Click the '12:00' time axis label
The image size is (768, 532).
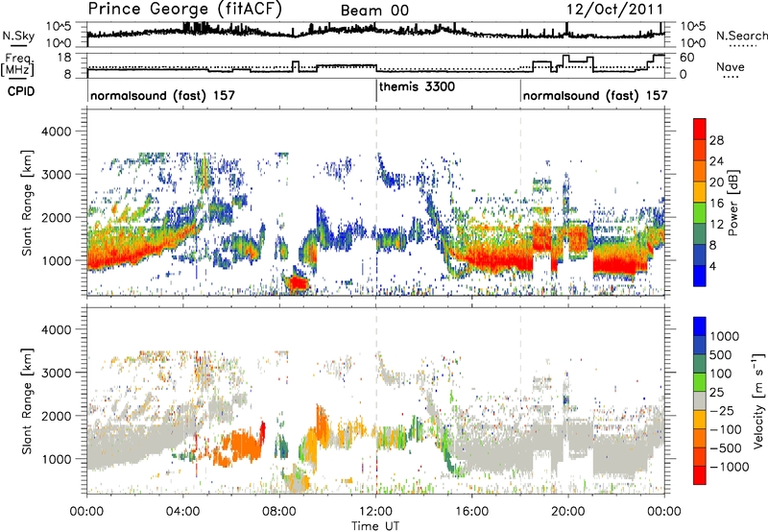coord(376,512)
